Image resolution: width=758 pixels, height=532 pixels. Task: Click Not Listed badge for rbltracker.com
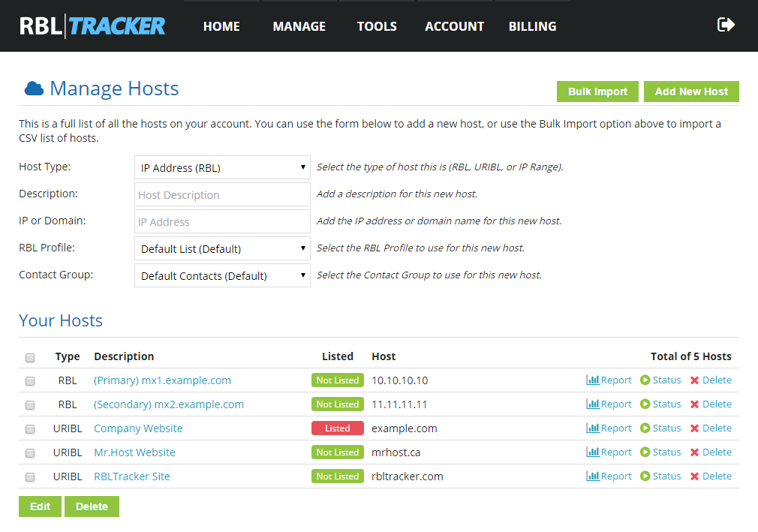(338, 476)
